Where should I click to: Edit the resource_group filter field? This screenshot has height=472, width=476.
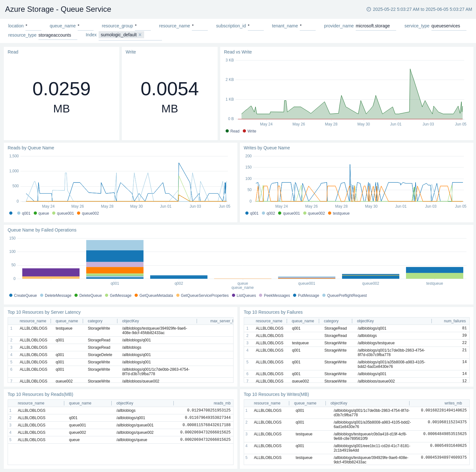click(x=143, y=26)
